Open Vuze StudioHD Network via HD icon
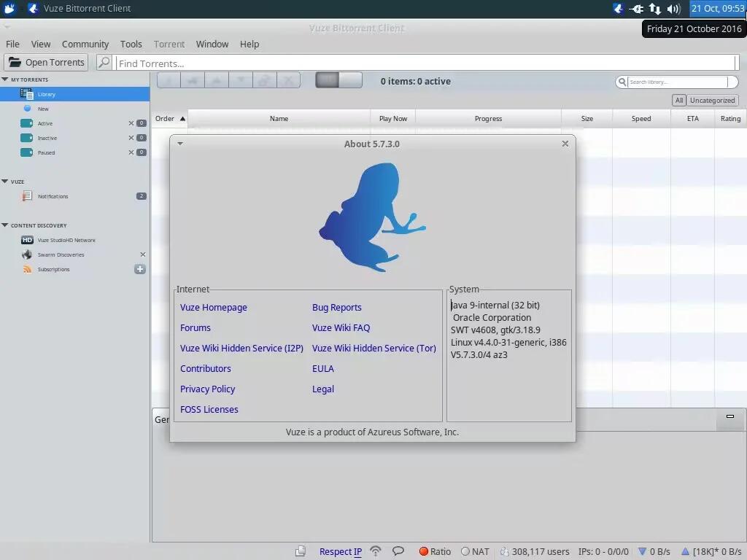 point(27,240)
